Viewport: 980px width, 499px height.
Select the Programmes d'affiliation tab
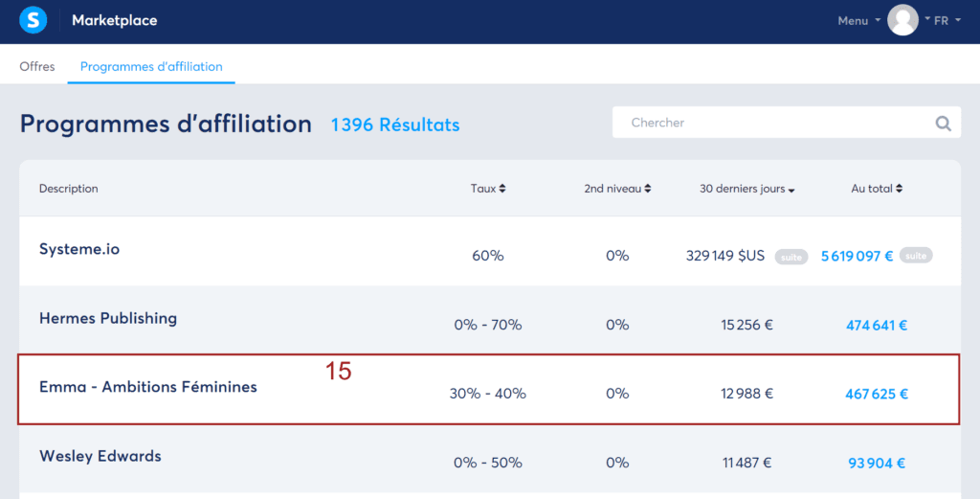tap(151, 66)
